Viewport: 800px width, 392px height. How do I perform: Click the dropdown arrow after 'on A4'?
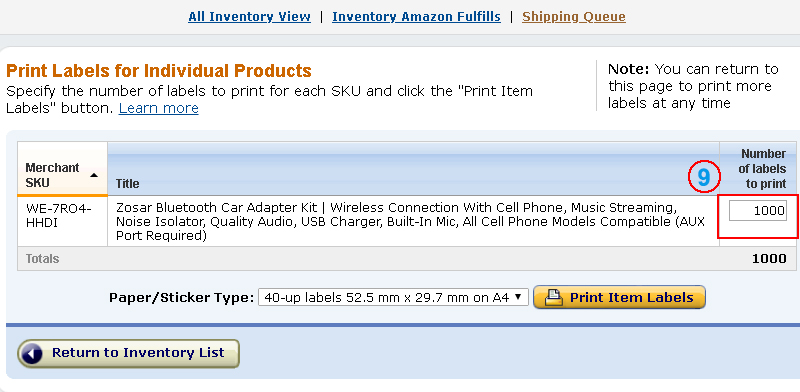click(518, 297)
